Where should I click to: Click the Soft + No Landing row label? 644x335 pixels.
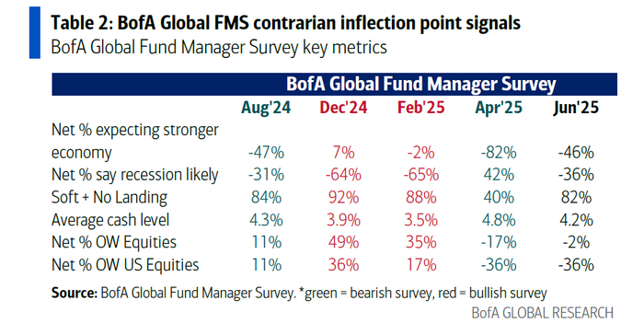tap(109, 197)
